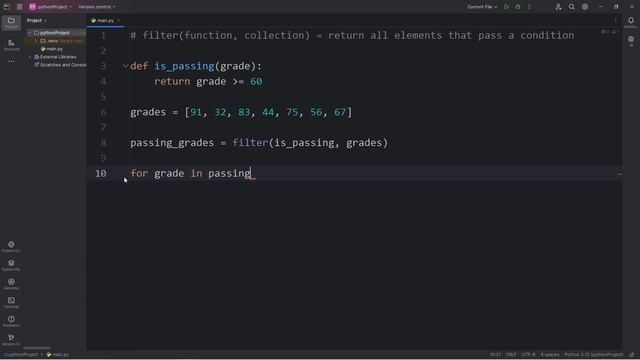
Task: Debug the current file with the bug icon
Action: 518,7
